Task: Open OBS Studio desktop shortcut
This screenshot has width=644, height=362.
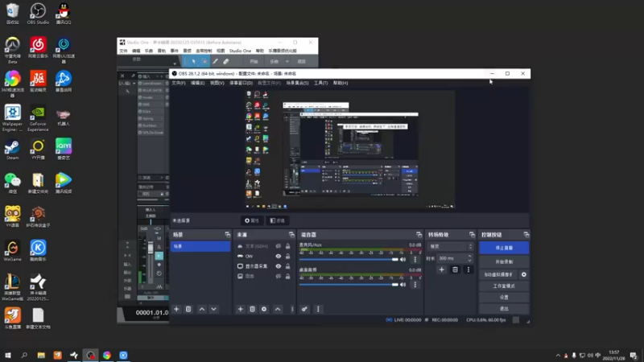Action: (x=38, y=14)
